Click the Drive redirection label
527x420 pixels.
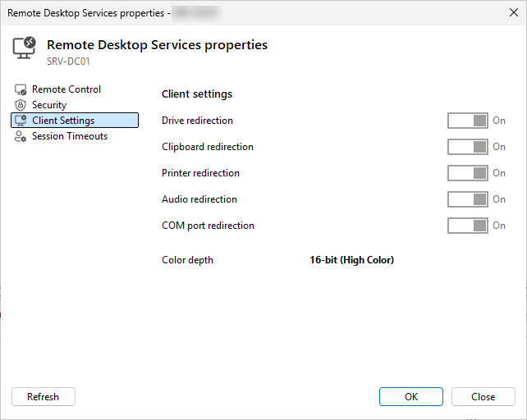point(197,121)
